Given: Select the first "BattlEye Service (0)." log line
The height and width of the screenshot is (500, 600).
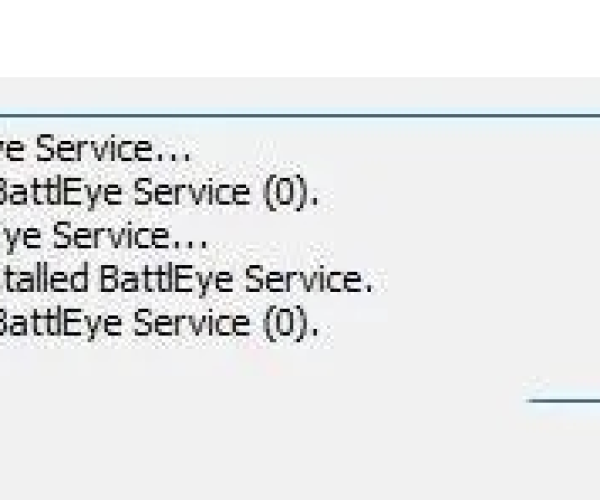Looking at the screenshot, I should (x=158, y=194).
